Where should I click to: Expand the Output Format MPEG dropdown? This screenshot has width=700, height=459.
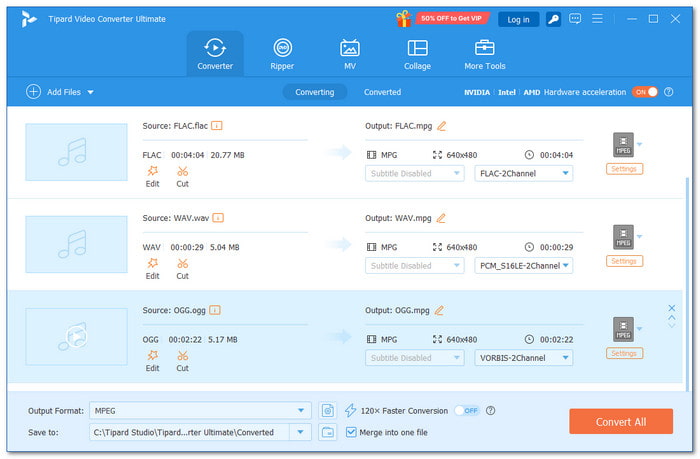[x=302, y=410]
